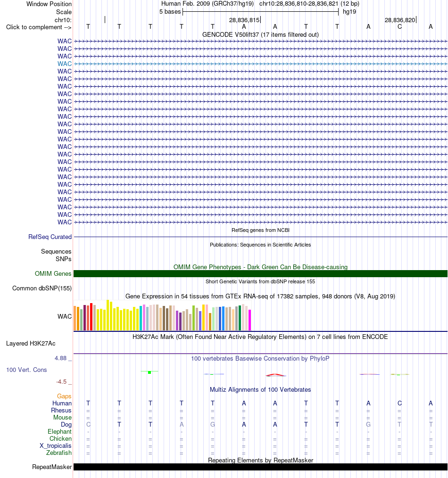Click the OMIM Genes track label

[x=53, y=274]
